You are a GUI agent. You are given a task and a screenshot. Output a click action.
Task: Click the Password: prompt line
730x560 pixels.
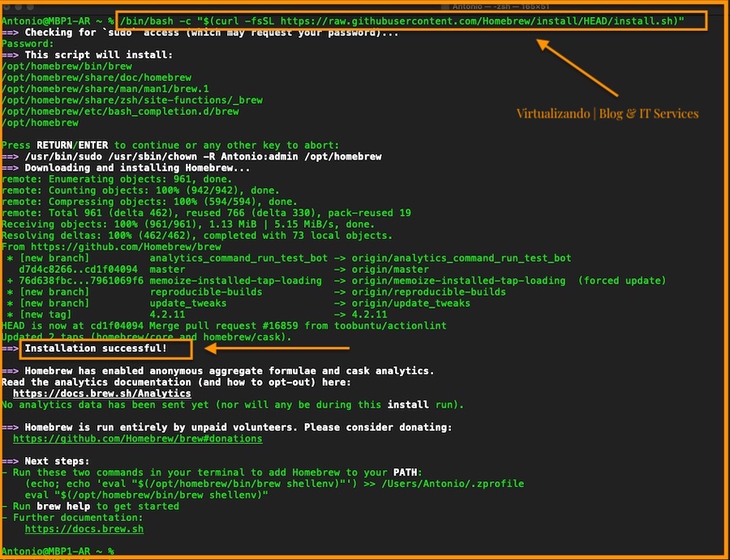[28, 44]
